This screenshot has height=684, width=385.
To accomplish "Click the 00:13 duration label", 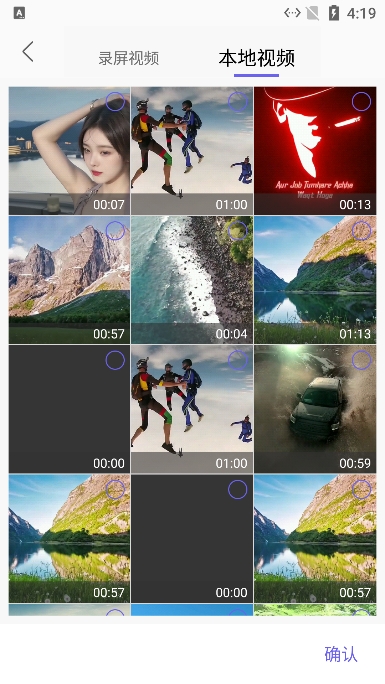I will tap(355, 204).
